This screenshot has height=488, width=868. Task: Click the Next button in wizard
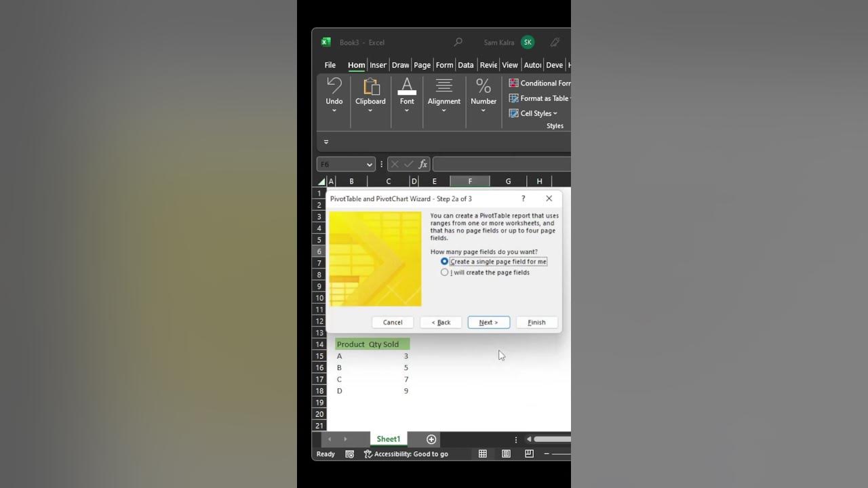(x=488, y=323)
